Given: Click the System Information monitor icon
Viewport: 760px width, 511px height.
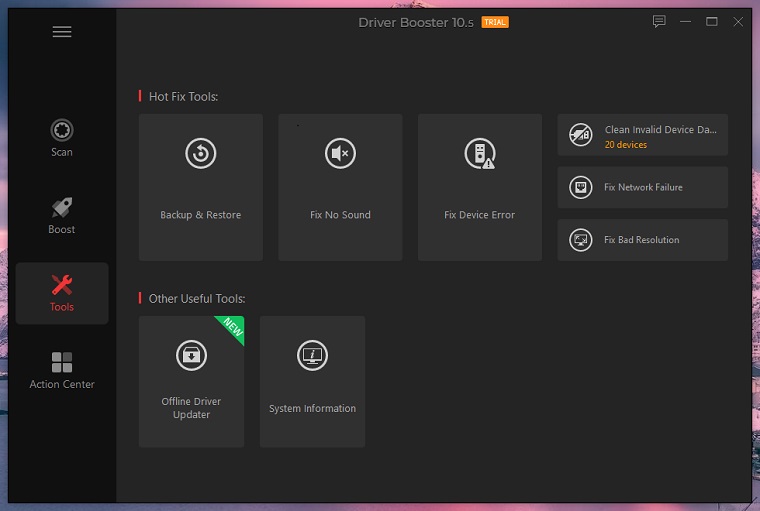Looking at the screenshot, I should click(x=313, y=355).
